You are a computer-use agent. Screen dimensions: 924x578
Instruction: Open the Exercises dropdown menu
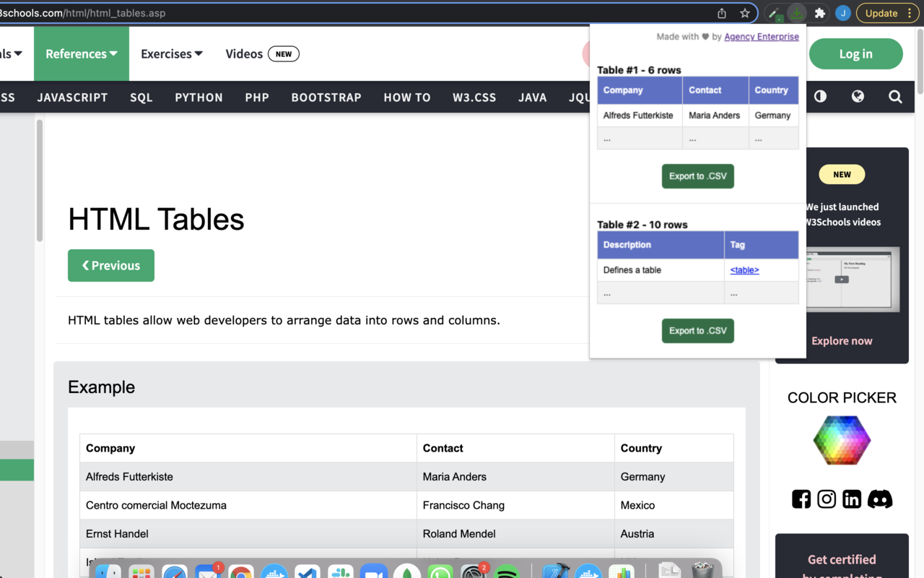[171, 53]
